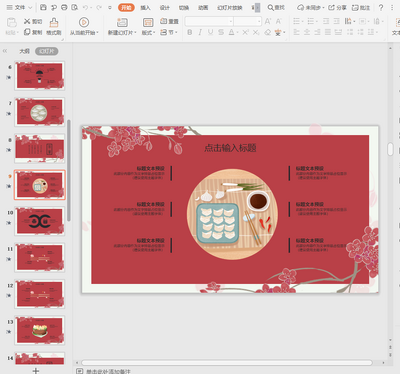The width and height of the screenshot is (400, 374).
Task: Open the 未同步 sync status dropdown
Action: [311, 7]
